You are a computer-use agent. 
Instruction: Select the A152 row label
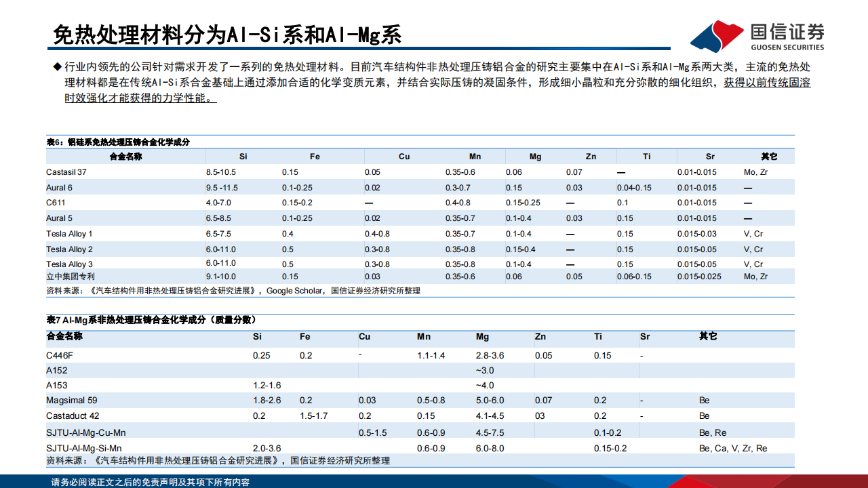tap(57, 371)
